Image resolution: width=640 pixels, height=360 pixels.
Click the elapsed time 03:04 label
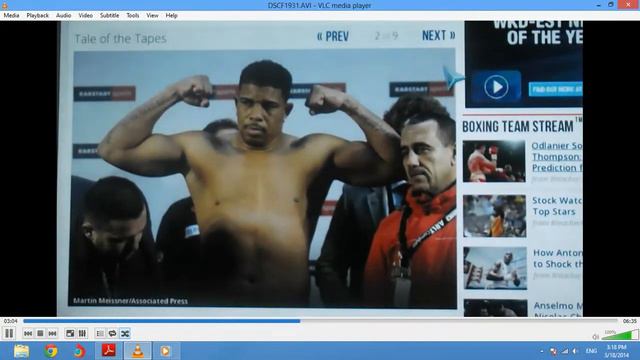(x=11, y=321)
